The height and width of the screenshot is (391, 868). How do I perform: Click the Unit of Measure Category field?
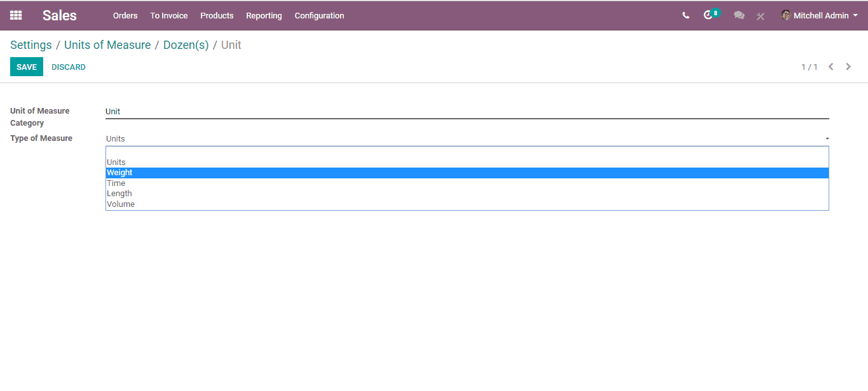467,111
